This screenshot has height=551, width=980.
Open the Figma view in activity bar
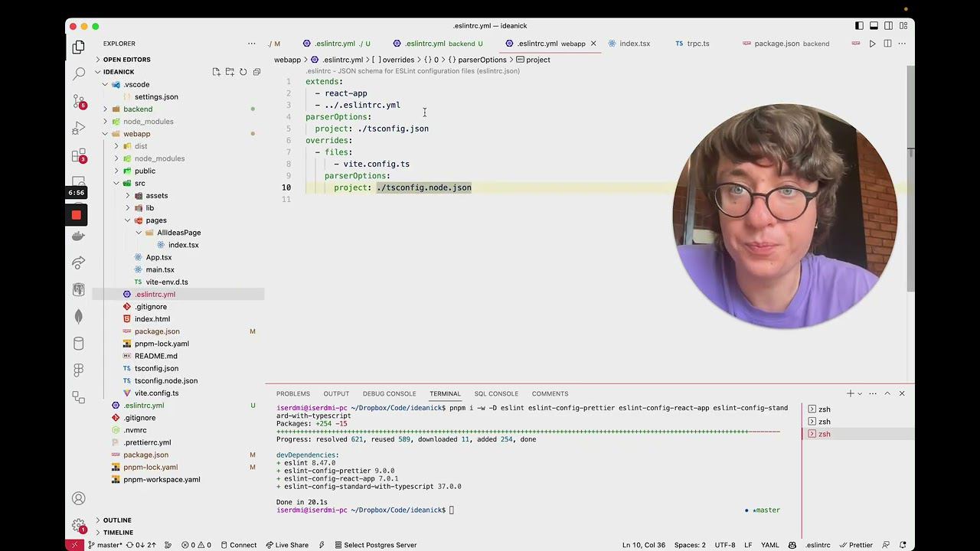coord(78,370)
